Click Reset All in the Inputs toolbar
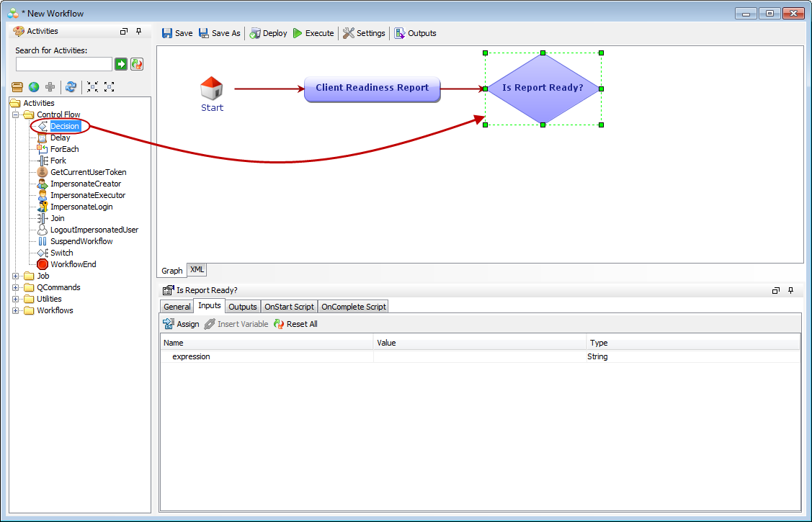Viewport: 812px width, 522px height. 295,324
